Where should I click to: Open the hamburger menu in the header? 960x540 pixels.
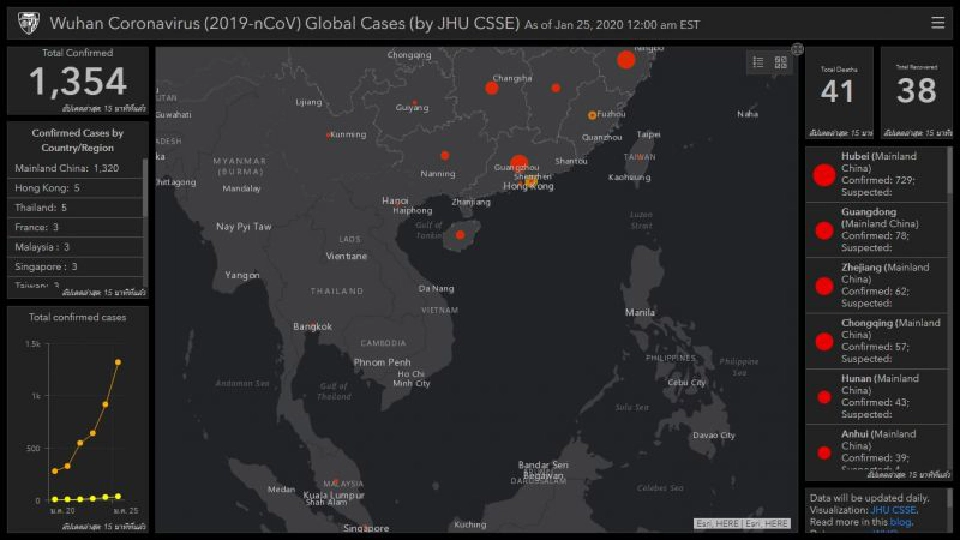coord(937,23)
